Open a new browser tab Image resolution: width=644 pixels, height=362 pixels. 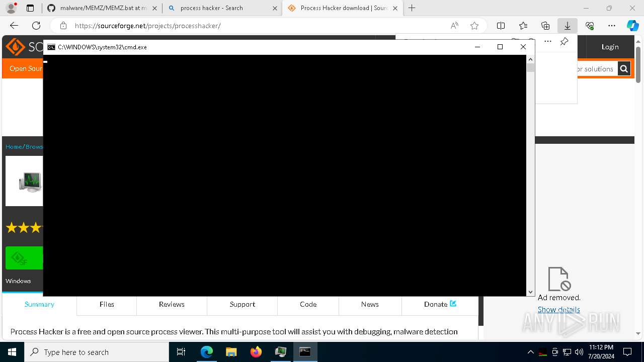[x=412, y=8]
